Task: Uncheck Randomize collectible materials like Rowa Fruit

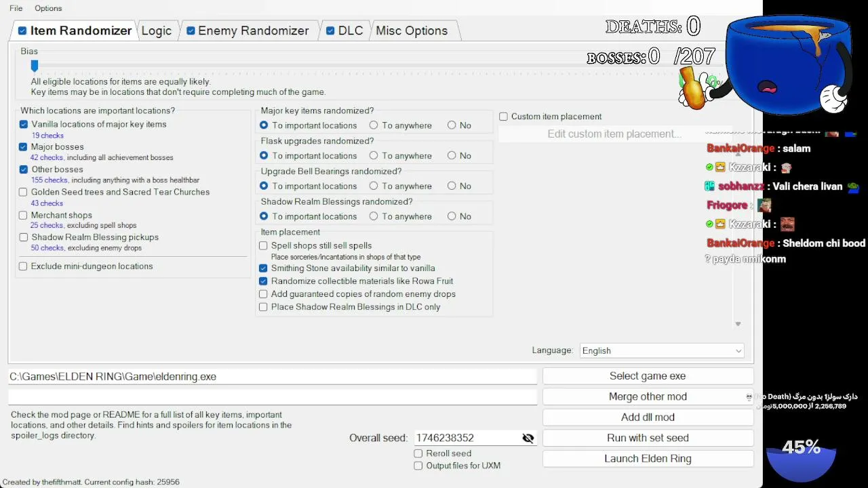Action: [x=263, y=281]
